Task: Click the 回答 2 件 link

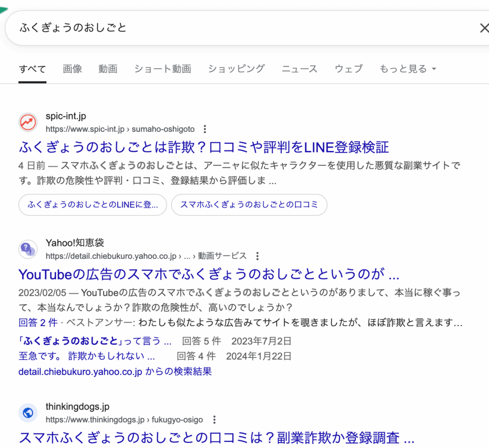Action: [38, 322]
